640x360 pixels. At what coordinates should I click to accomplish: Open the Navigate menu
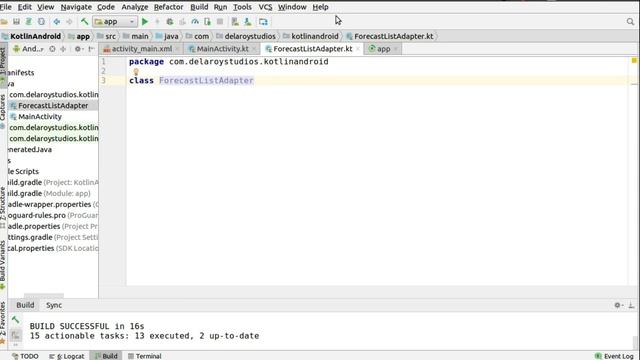[x=76, y=7]
